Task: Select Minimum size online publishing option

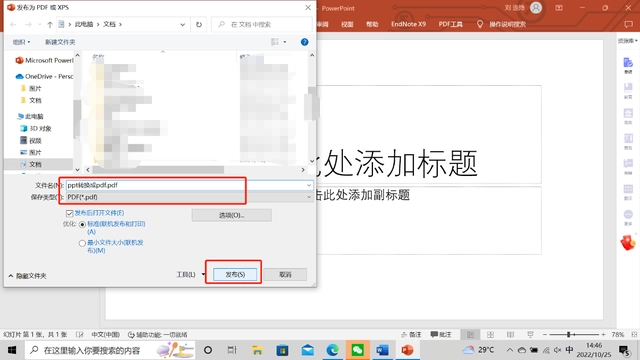Action: coord(82,243)
